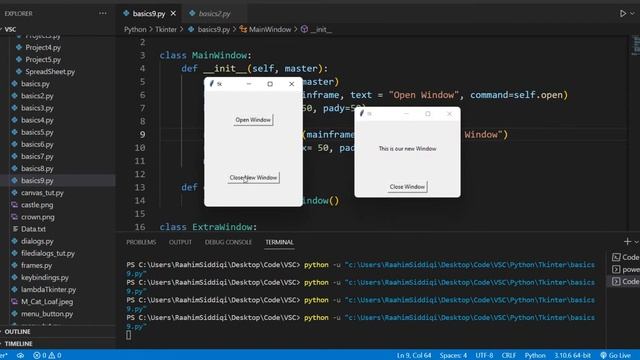Open M_Cat_Loaf.jpeg image file
The width and height of the screenshot is (640, 360).
pyautogui.click(x=47, y=302)
